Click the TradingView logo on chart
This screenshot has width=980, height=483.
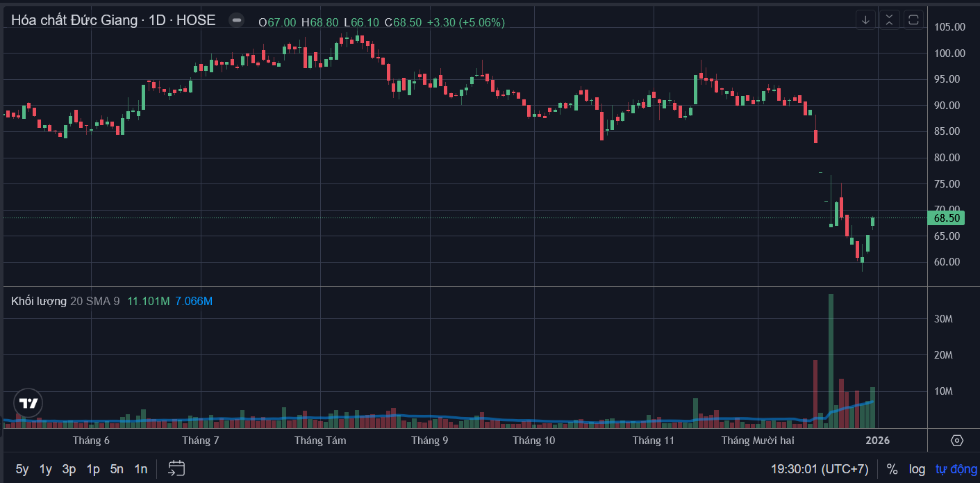(x=28, y=403)
